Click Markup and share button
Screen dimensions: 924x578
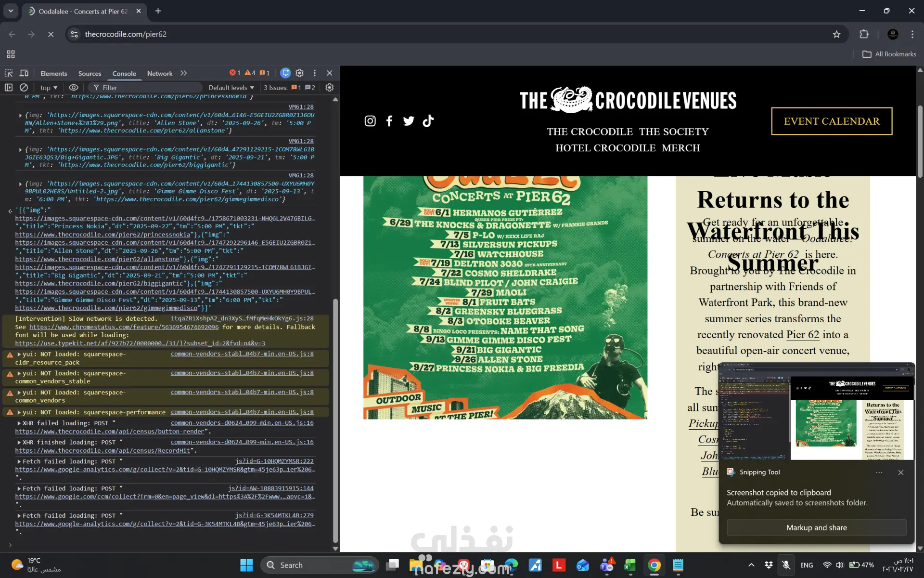816,527
